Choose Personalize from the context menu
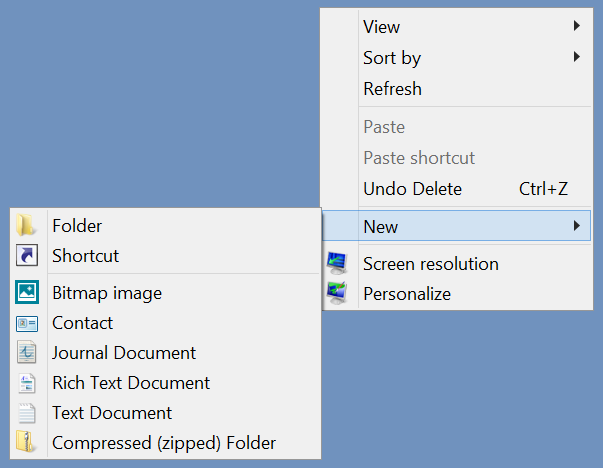The height and width of the screenshot is (468, 603). point(456,294)
